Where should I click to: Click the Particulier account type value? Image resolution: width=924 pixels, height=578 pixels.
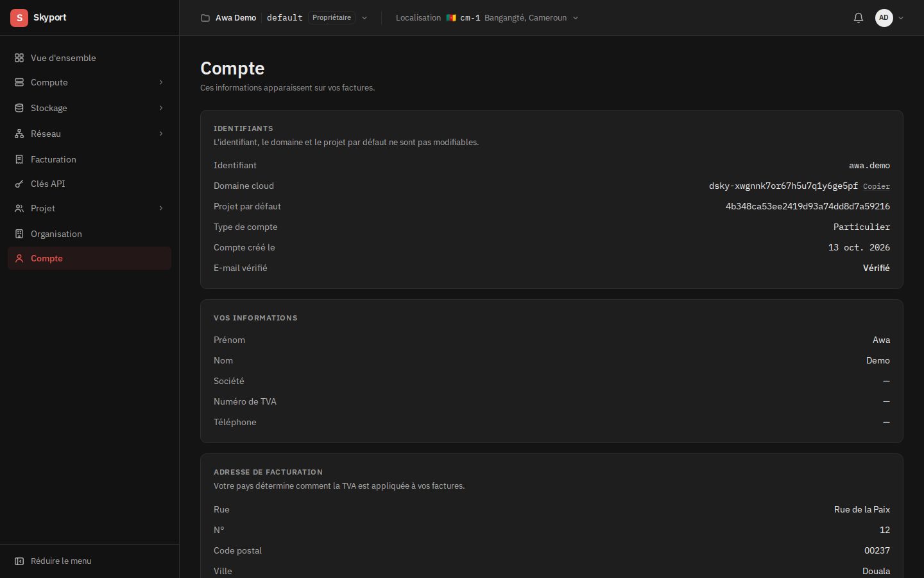click(862, 227)
